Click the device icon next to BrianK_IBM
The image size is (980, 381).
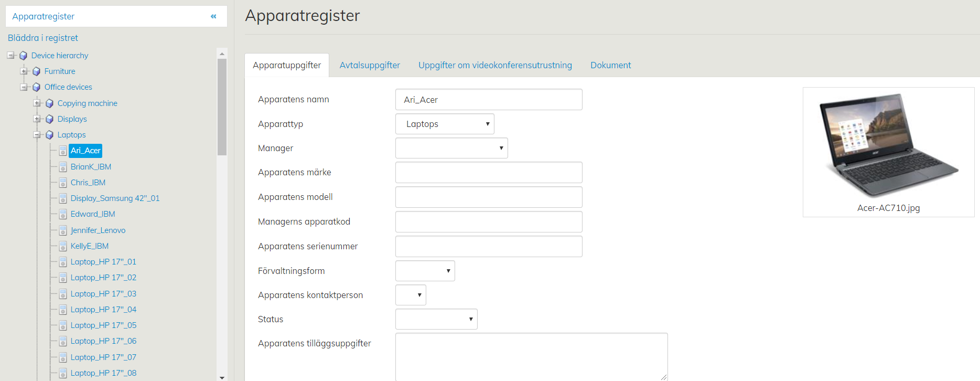tap(63, 167)
